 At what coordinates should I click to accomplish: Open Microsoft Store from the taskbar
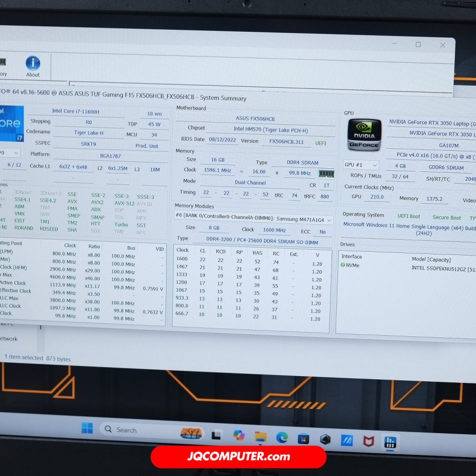tap(303, 439)
